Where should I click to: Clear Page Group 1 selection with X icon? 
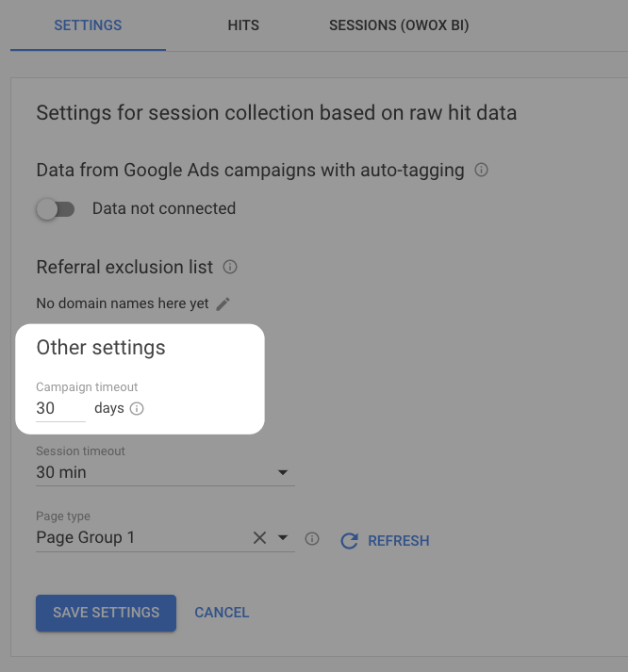259,537
